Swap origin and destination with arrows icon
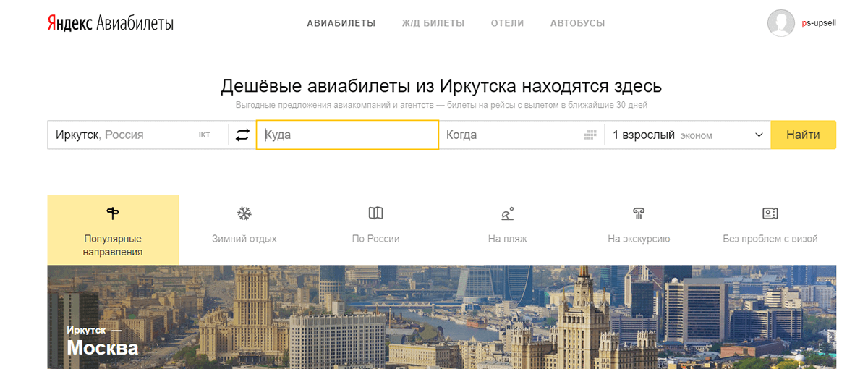 point(242,135)
